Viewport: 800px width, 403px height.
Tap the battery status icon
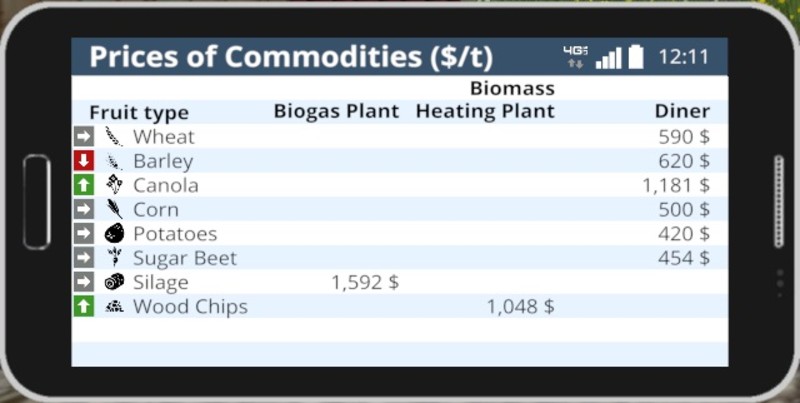636,57
